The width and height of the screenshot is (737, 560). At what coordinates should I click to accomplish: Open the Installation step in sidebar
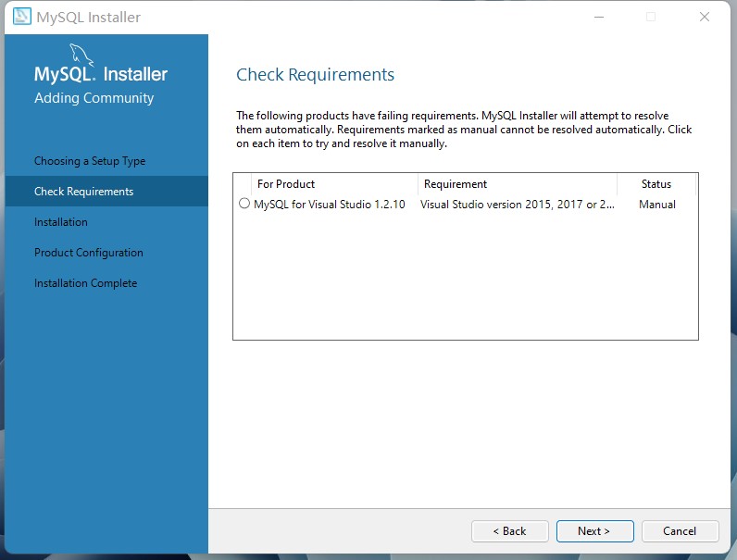tap(60, 222)
